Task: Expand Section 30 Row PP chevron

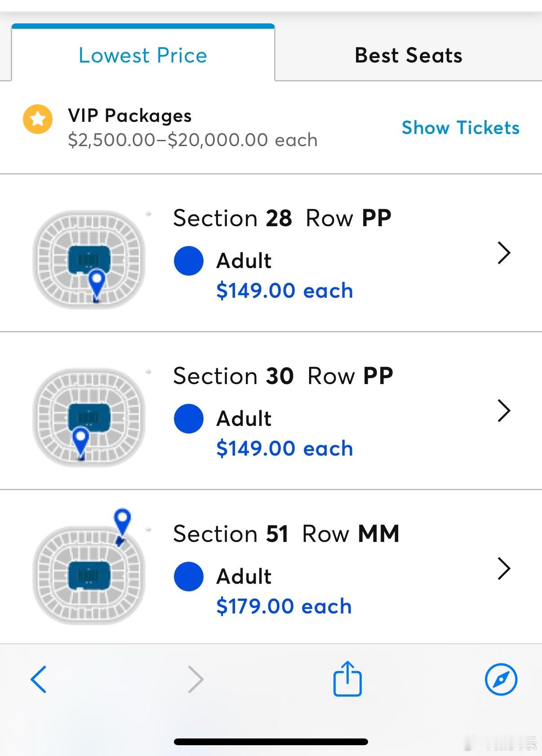Action: point(504,411)
